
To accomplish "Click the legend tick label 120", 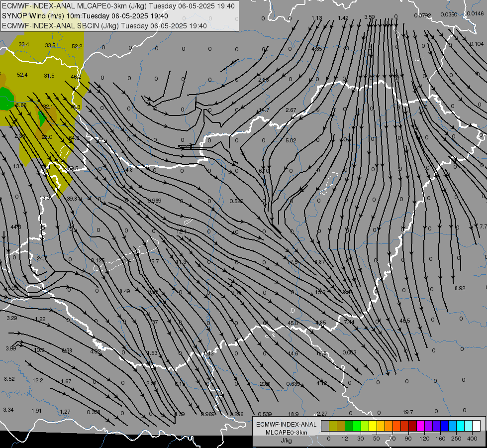I will click(425, 439).
